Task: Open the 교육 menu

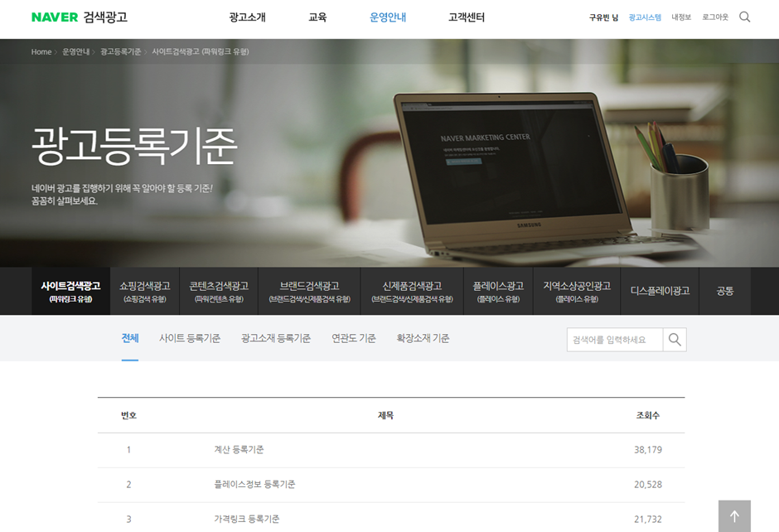Action: pos(317,17)
